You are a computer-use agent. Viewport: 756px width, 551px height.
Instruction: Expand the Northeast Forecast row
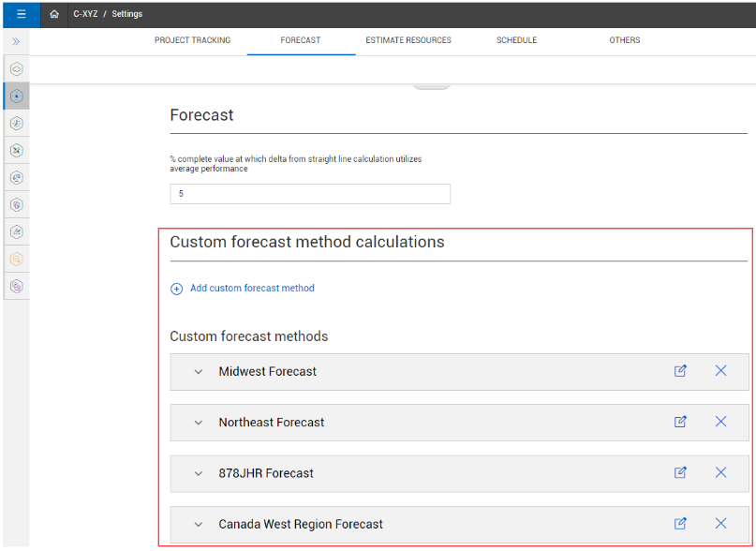[199, 424]
